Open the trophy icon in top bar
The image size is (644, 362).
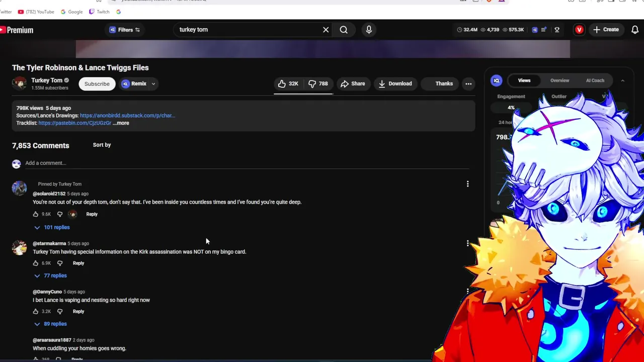[x=557, y=30]
